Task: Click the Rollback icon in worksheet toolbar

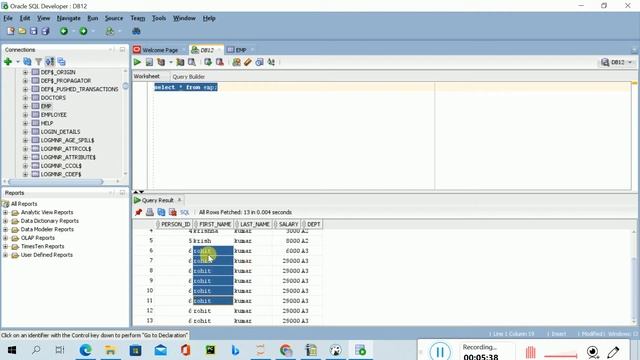Action: [x=220, y=62]
